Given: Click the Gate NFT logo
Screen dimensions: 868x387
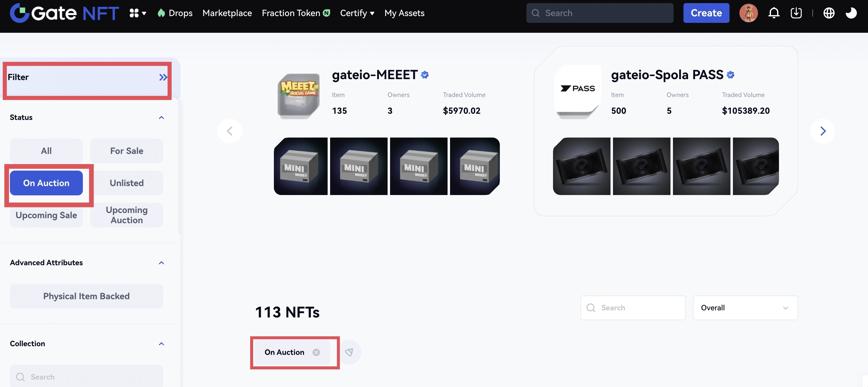Looking at the screenshot, I should (64, 13).
